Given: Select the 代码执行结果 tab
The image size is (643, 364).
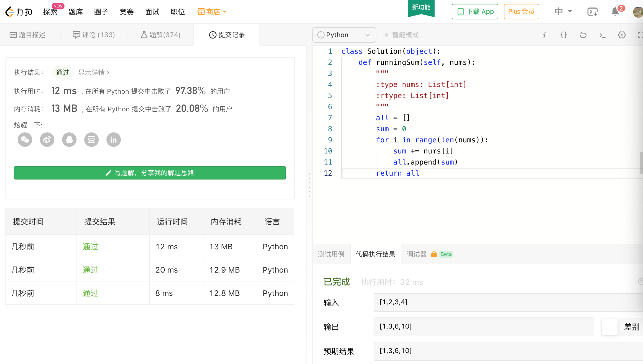Looking at the screenshot, I should pos(376,254).
